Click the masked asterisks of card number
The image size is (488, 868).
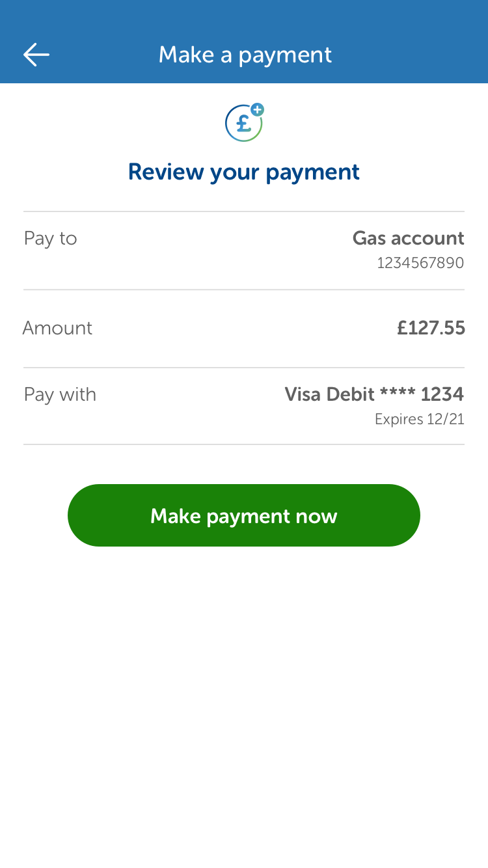398,394
